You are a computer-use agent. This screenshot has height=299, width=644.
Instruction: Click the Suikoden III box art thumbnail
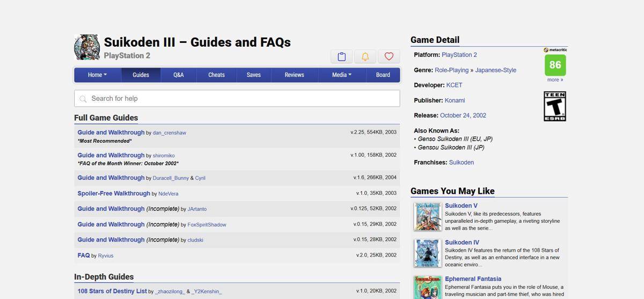click(87, 47)
